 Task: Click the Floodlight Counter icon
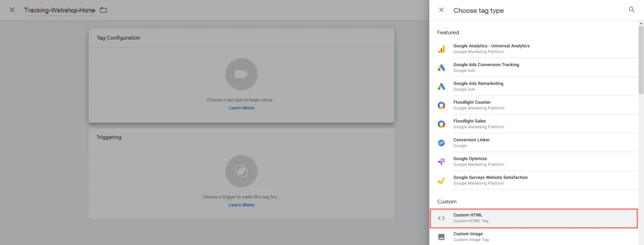(x=441, y=105)
